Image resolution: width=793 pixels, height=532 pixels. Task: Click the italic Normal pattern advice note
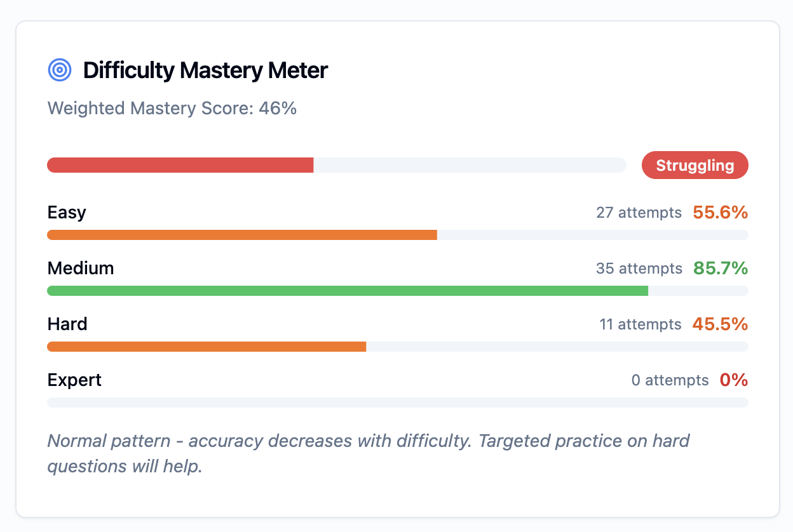369,453
